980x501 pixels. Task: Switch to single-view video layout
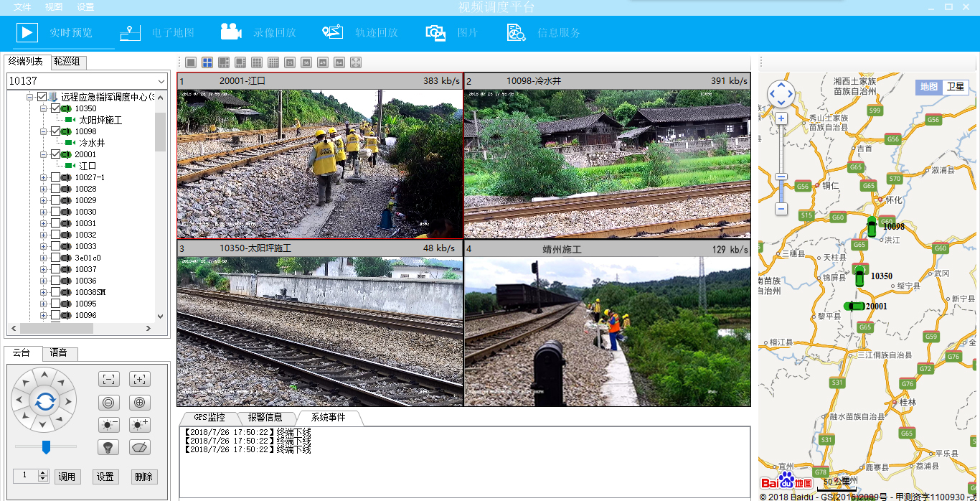coord(191,62)
